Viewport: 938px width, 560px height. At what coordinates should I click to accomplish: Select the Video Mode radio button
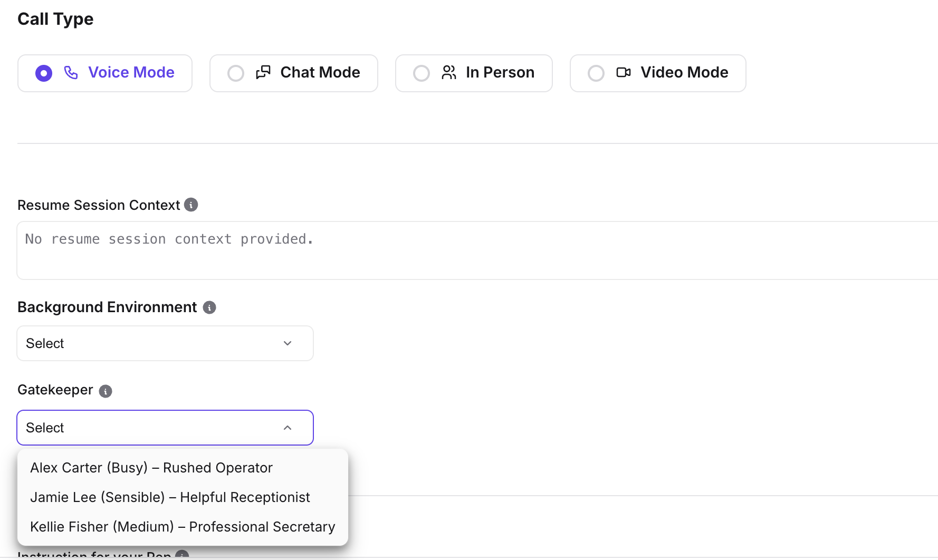coord(596,73)
